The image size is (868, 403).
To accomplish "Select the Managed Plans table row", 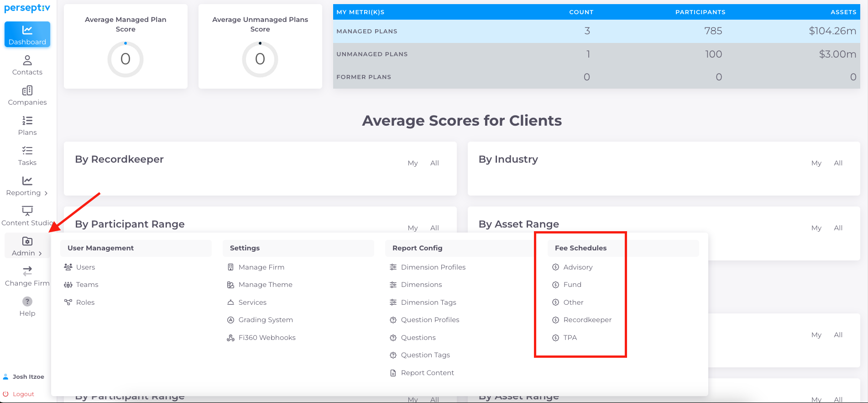I will tap(596, 31).
